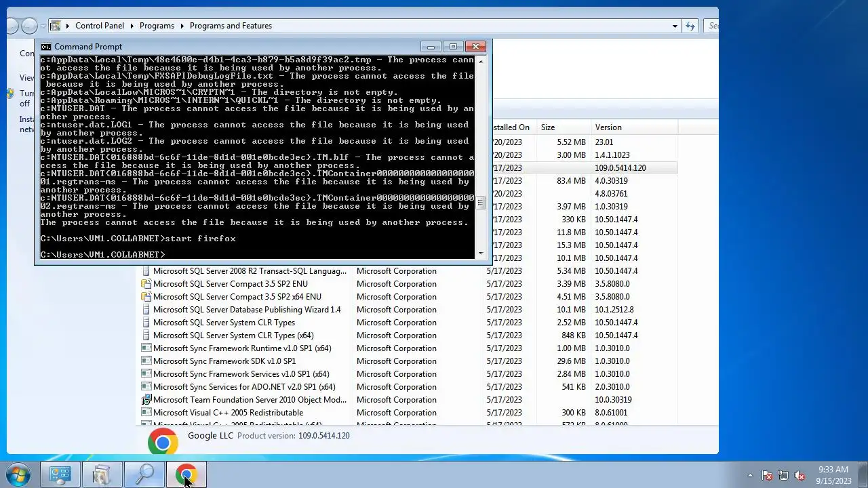Click the Show desktop strip

click(863, 475)
